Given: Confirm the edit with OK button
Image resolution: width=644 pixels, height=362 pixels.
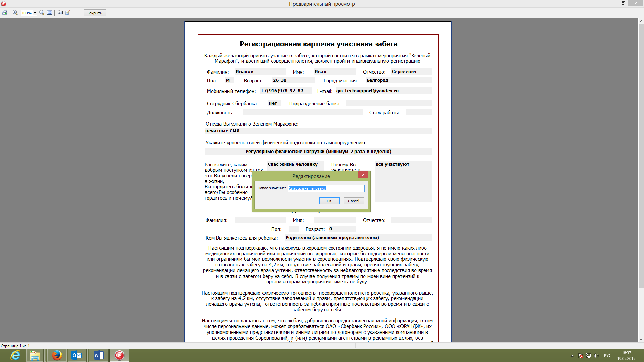Looking at the screenshot, I should tap(329, 201).
